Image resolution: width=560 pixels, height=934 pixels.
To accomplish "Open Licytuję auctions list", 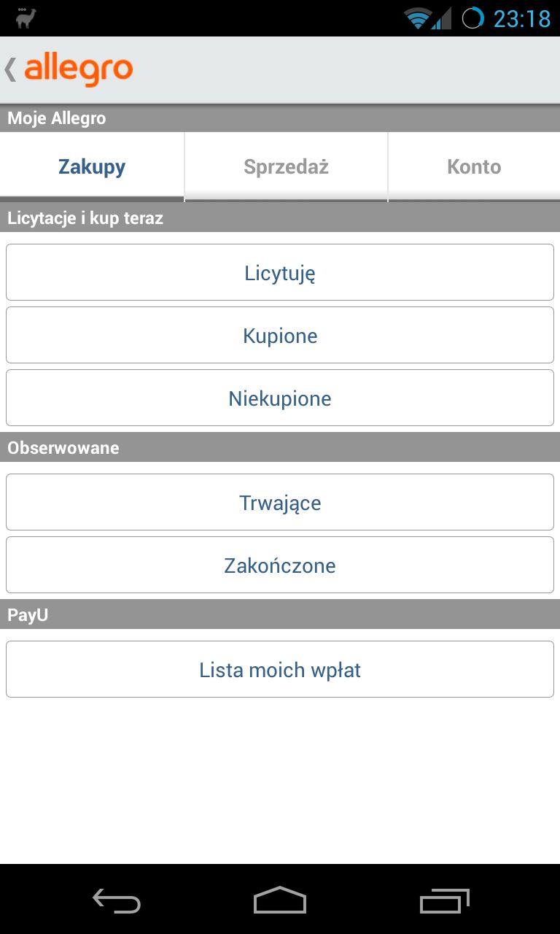I will pyautogui.click(x=280, y=272).
